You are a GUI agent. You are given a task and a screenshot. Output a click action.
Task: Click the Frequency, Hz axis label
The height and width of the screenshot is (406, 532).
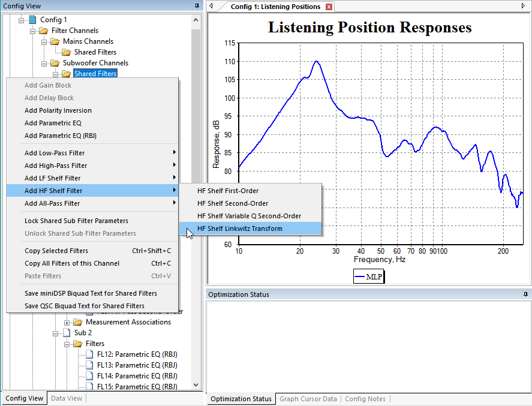(379, 260)
